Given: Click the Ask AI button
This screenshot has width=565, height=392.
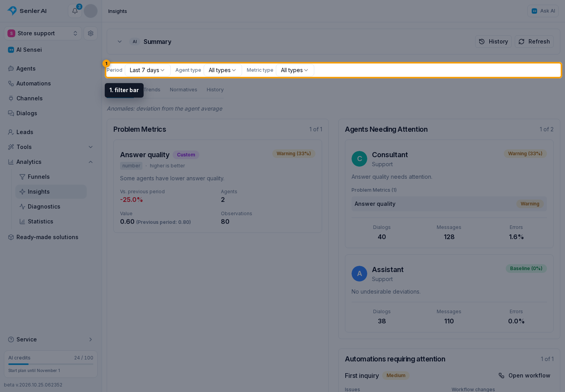Looking at the screenshot, I should (x=543, y=11).
